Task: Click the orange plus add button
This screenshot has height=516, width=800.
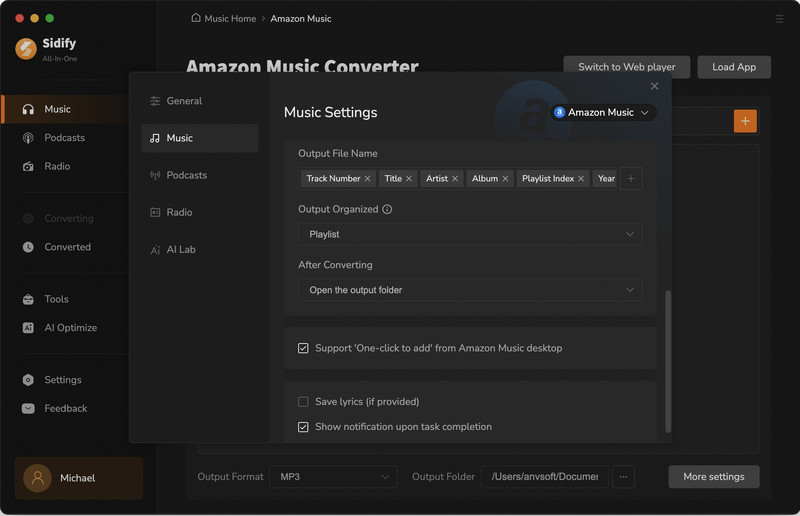Action: point(745,121)
